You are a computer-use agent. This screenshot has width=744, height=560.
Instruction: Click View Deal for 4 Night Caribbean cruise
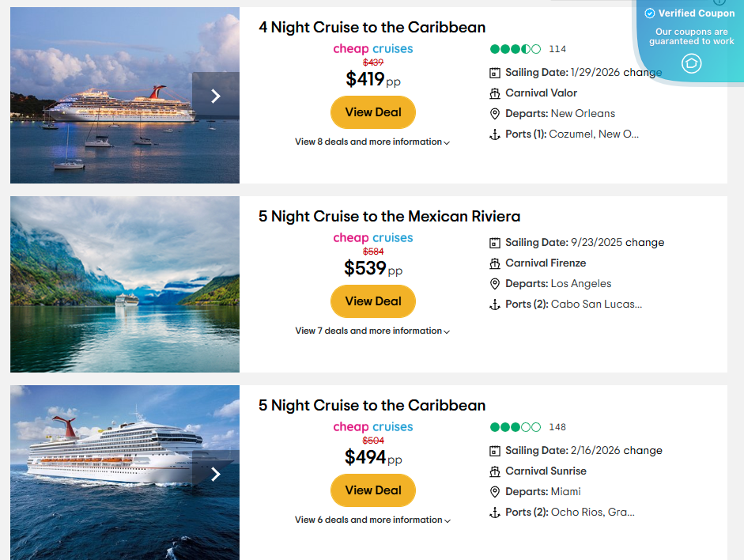[x=372, y=112]
